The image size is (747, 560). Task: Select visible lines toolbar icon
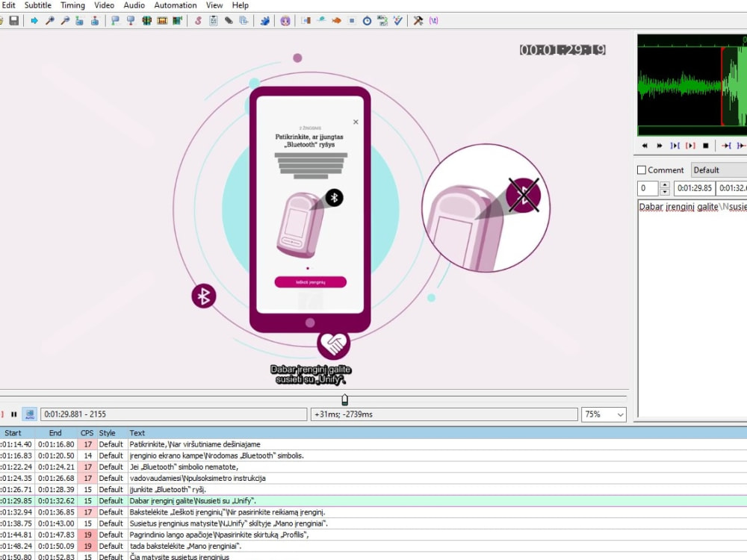pyautogui.click(x=146, y=20)
